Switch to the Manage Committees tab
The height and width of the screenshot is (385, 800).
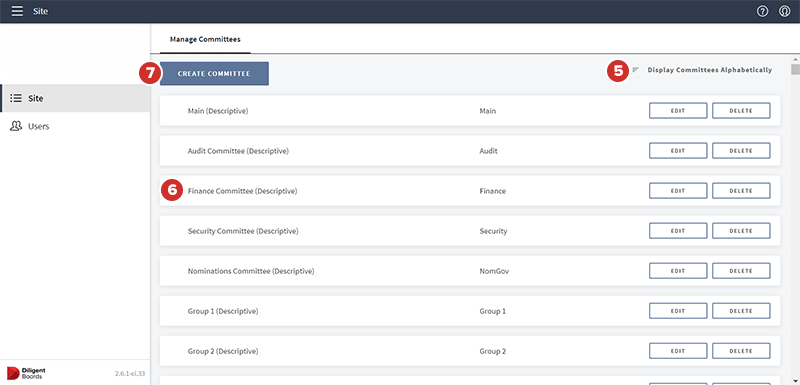pyautogui.click(x=205, y=39)
